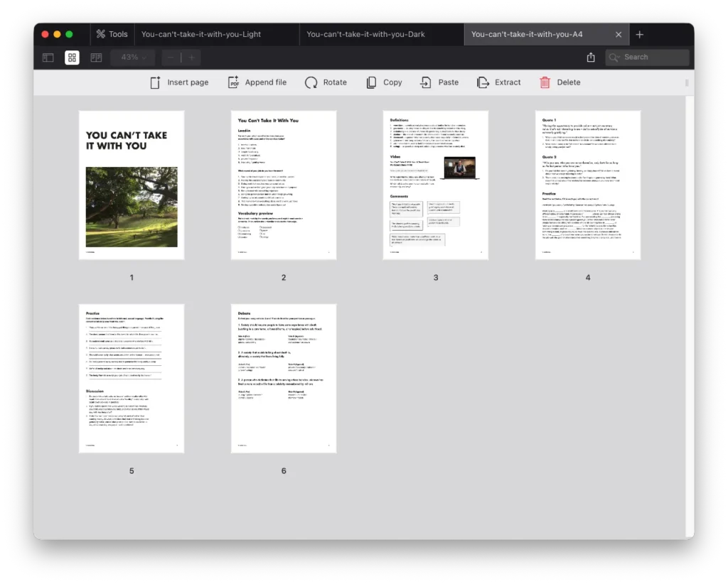
Task: Click into the Search field
Action: [647, 58]
